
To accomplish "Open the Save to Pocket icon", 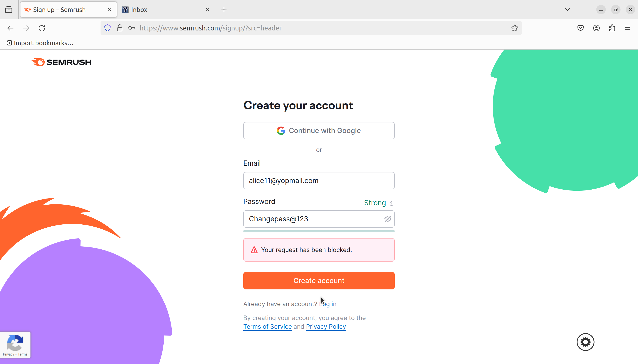I will click(x=580, y=28).
